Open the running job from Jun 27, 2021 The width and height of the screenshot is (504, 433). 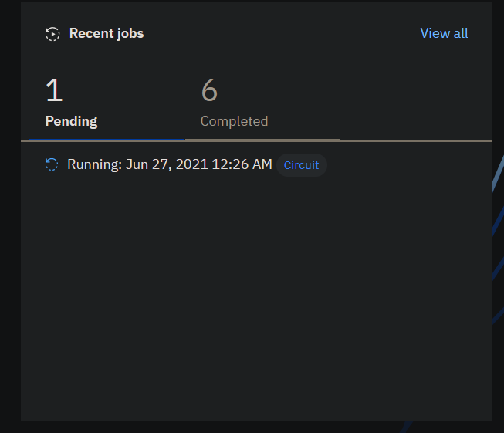coord(170,164)
